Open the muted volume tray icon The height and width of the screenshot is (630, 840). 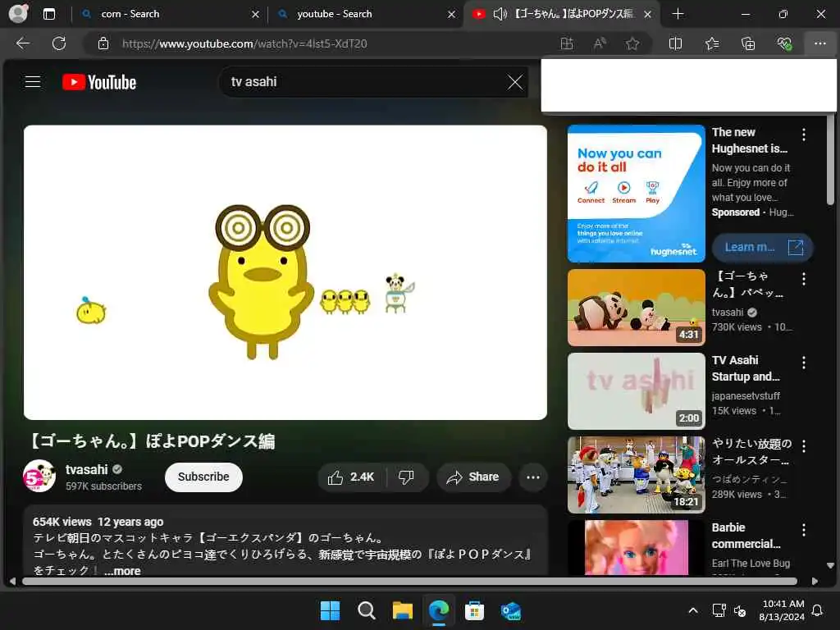pyautogui.click(x=740, y=610)
